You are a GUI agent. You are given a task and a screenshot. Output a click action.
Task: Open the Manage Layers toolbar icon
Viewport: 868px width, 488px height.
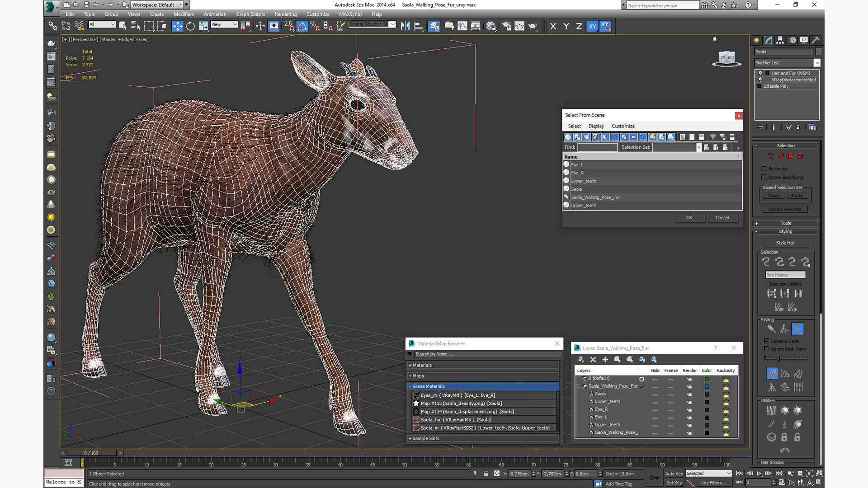[x=434, y=26]
